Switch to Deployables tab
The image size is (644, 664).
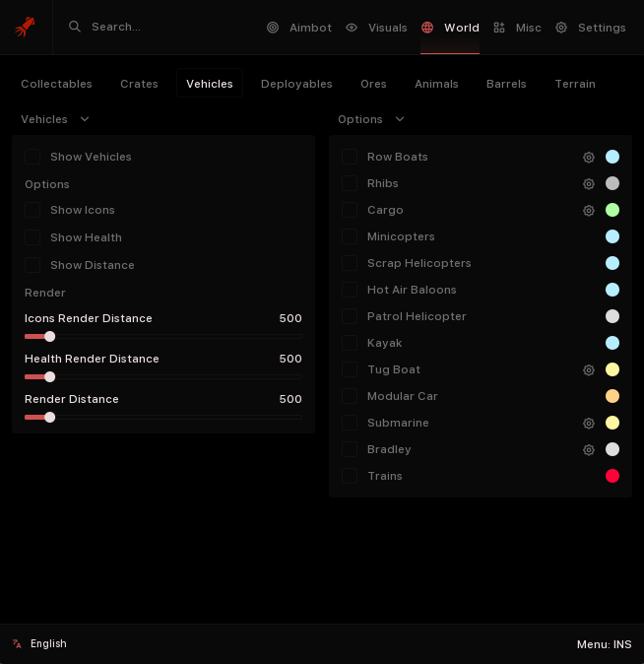[296, 84]
